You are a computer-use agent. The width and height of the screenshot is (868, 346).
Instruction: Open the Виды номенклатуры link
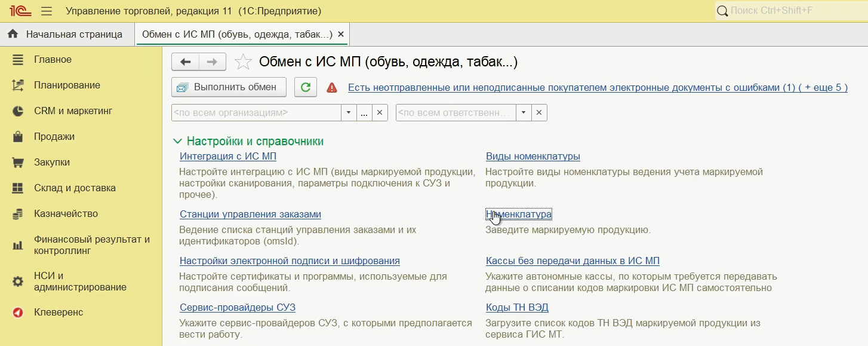533,157
